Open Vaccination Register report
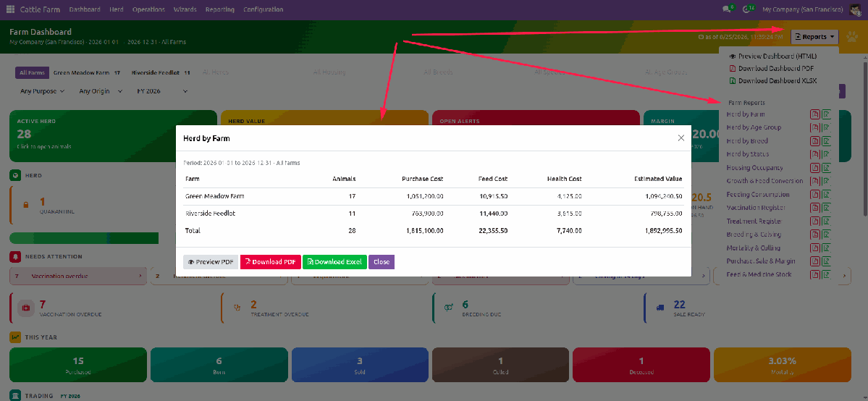The width and height of the screenshot is (868, 401). coord(756,208)
